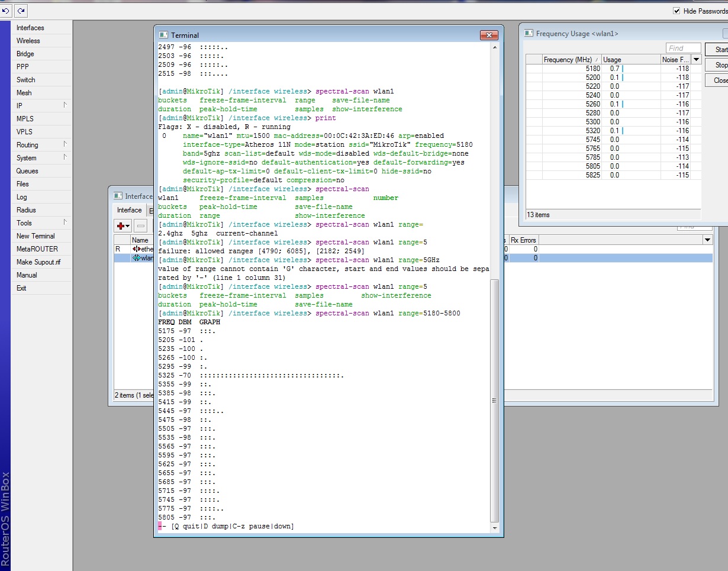Click the ethernet interface row icon
This screenshot has height=571, width=728.
click(x=136, y=249)
